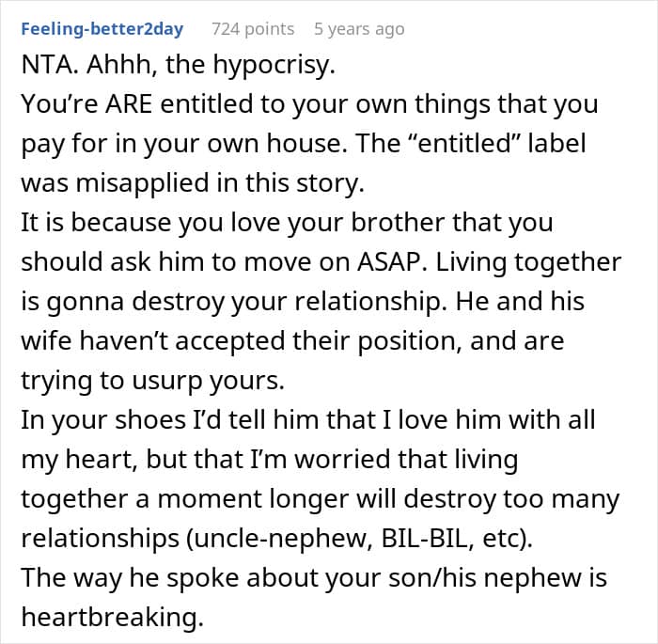Open the Feeling-better2day user profile
658x644 pixels.
pos(101,29)
